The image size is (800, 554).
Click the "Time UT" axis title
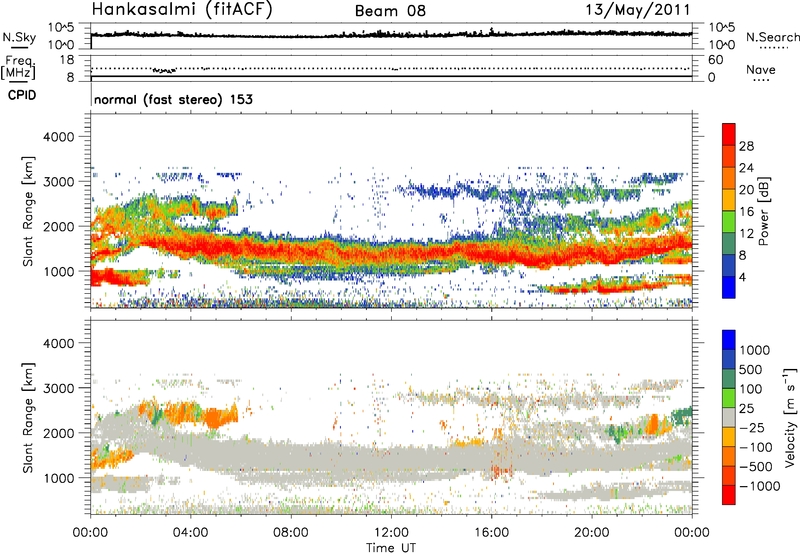pyautogui.click(x=391, y=548)
